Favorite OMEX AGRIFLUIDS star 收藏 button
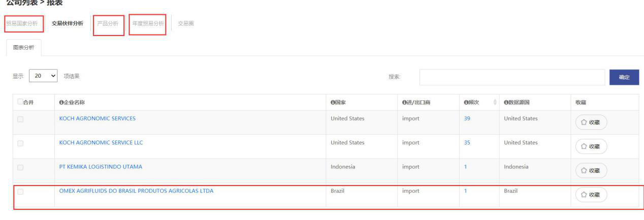 coord(591,195)
